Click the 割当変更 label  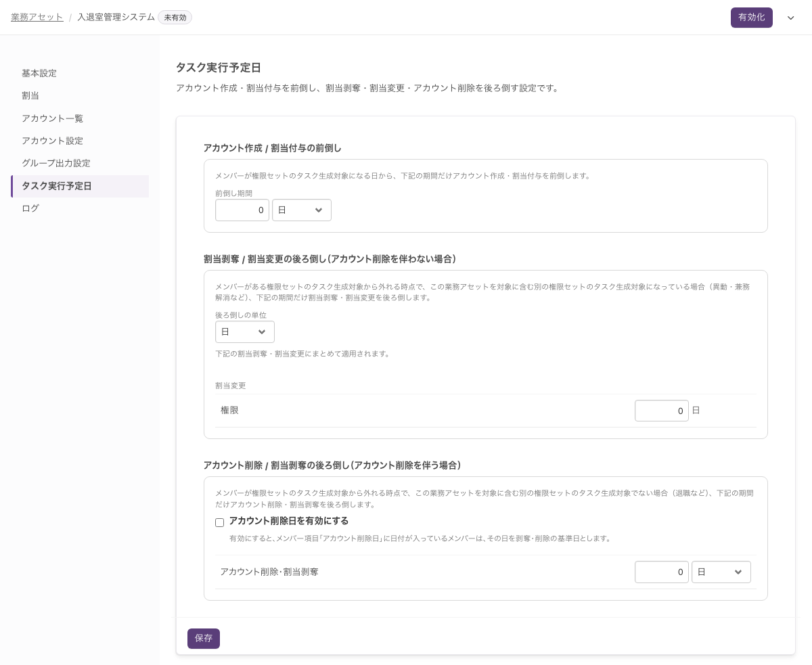point(230,386)
